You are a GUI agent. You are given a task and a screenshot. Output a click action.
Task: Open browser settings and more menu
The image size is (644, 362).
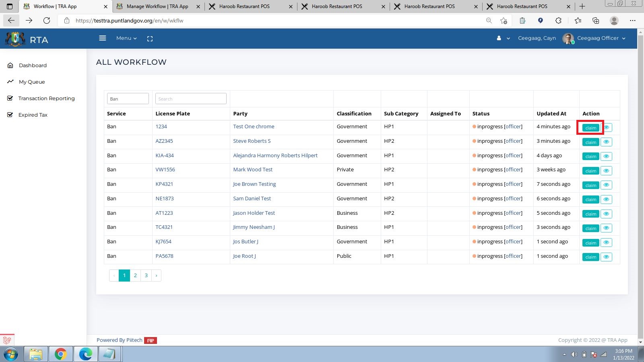tap(633, 21)
